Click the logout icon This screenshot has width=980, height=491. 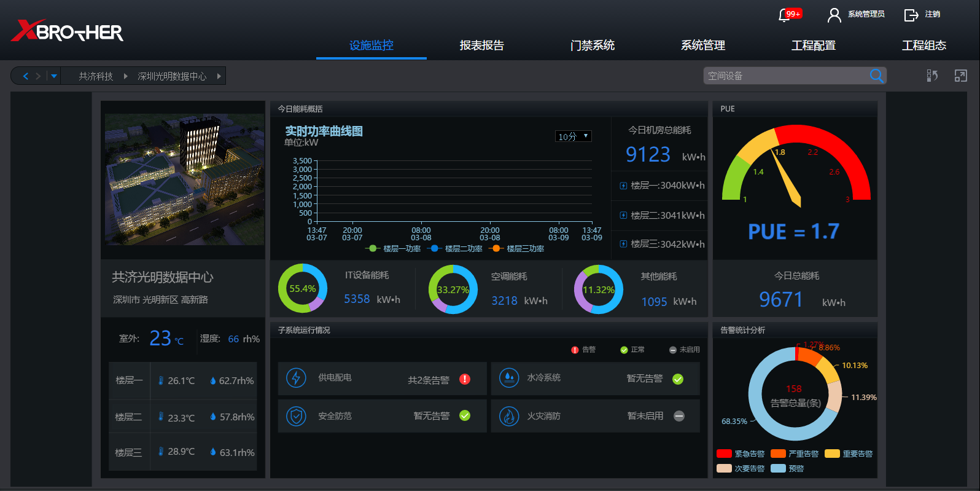point(911,15)
